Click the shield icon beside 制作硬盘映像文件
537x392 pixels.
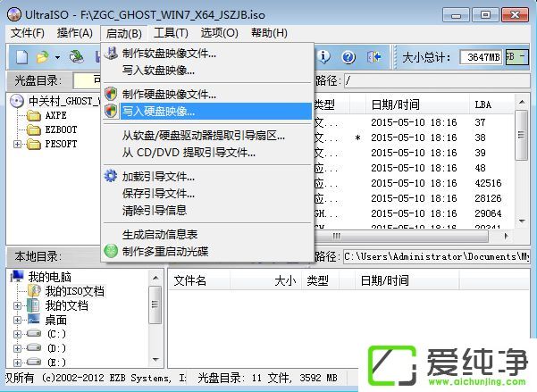[111, 94]
